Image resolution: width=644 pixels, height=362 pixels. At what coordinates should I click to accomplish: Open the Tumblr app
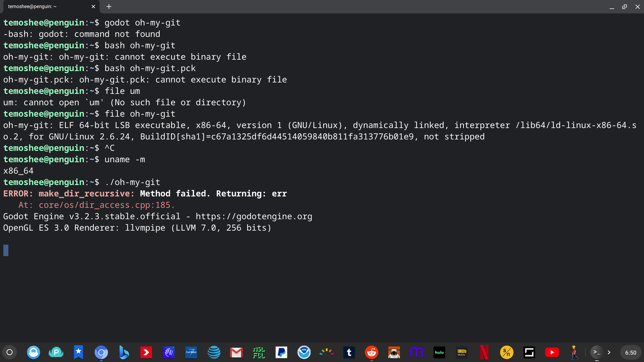point(349,352)
